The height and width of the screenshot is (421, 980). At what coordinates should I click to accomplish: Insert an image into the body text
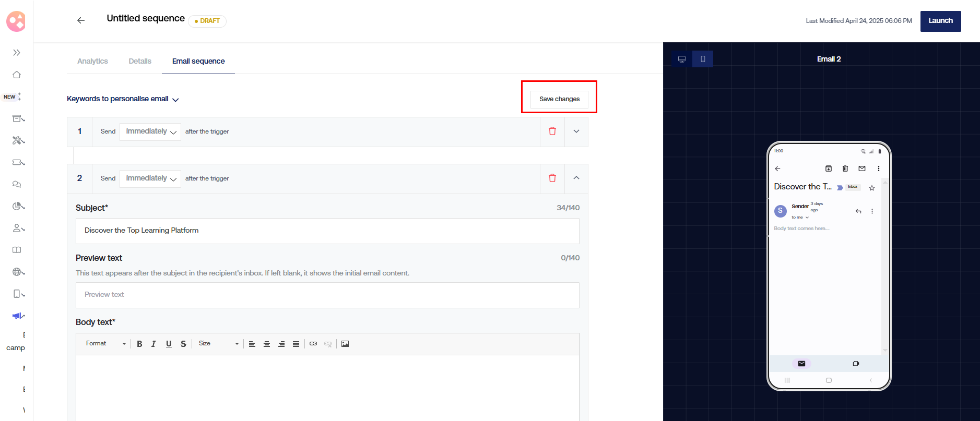coord(345,344)
